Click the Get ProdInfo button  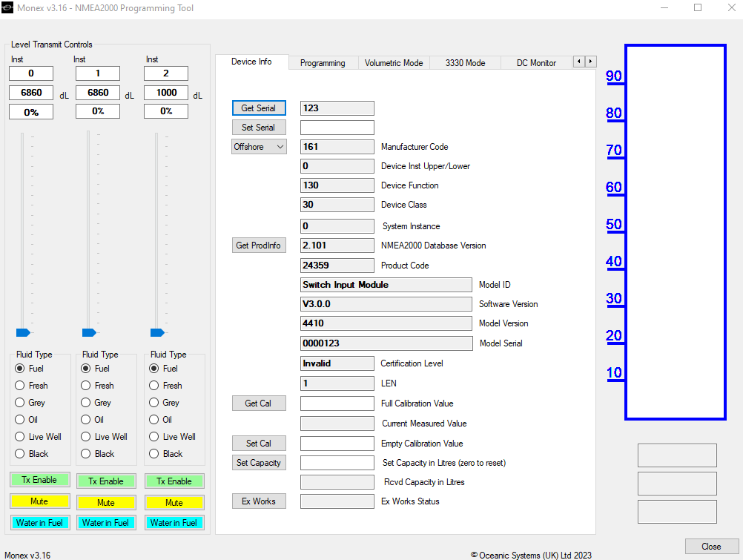pos(259,246)
